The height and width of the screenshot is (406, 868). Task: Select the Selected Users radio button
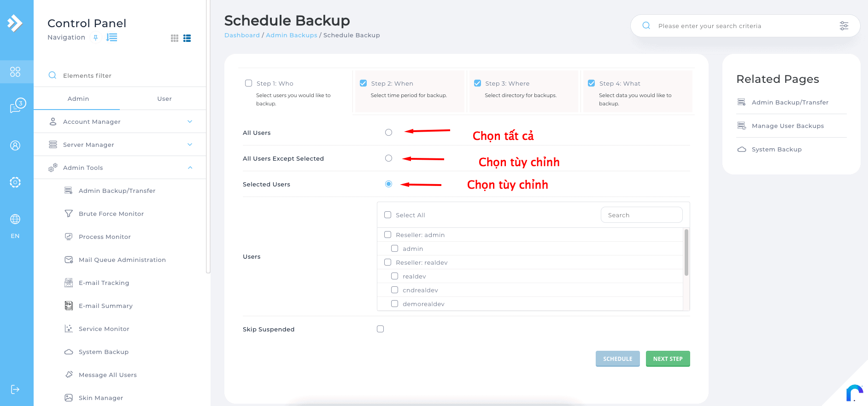point(389,184)
